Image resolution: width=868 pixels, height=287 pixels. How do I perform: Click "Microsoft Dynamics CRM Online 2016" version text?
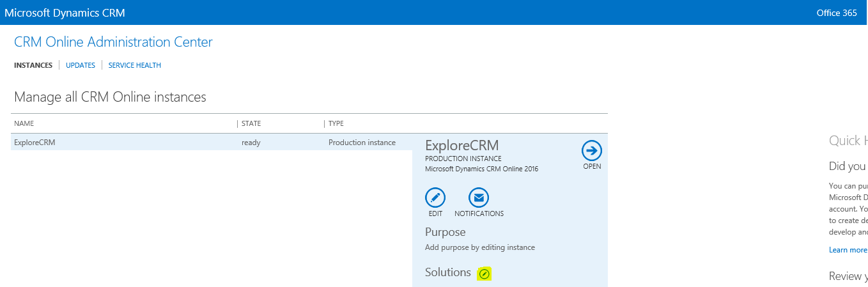481,169
